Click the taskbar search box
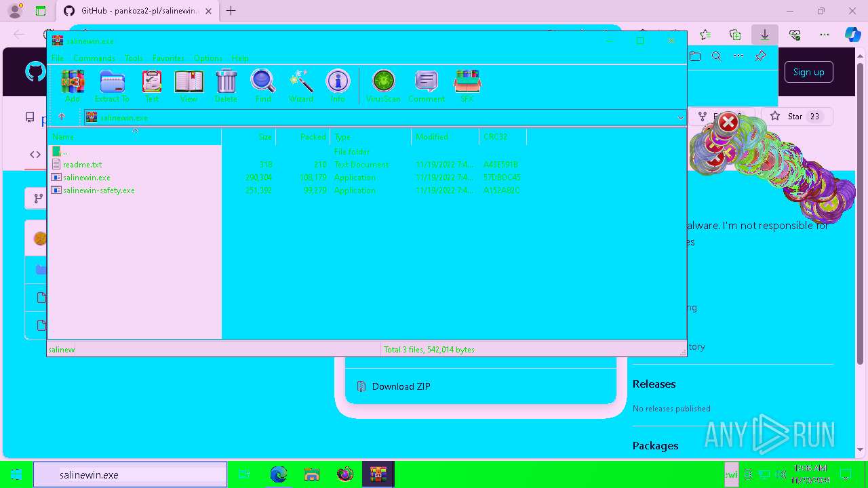 pyautogui.click(x=130, y=474)
